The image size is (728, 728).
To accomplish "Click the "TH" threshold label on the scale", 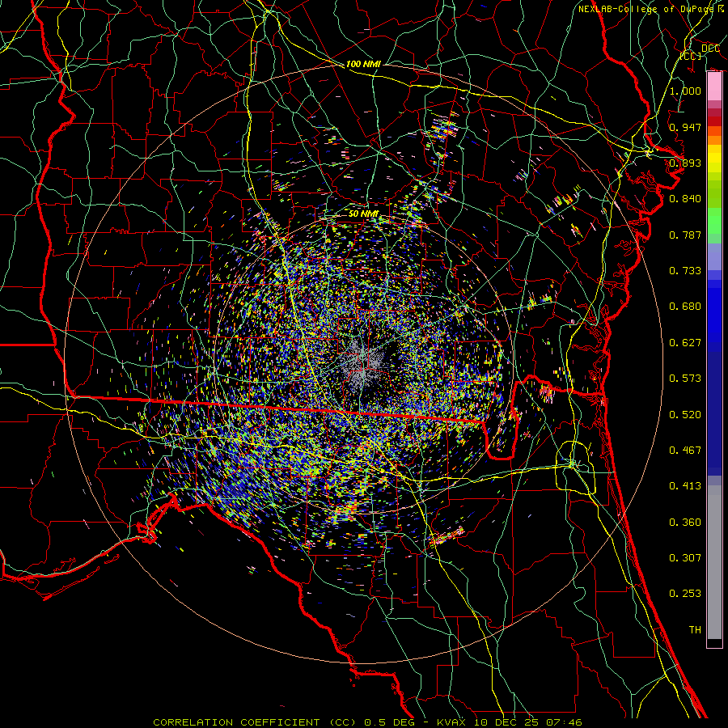I will (x=695, y=630).
